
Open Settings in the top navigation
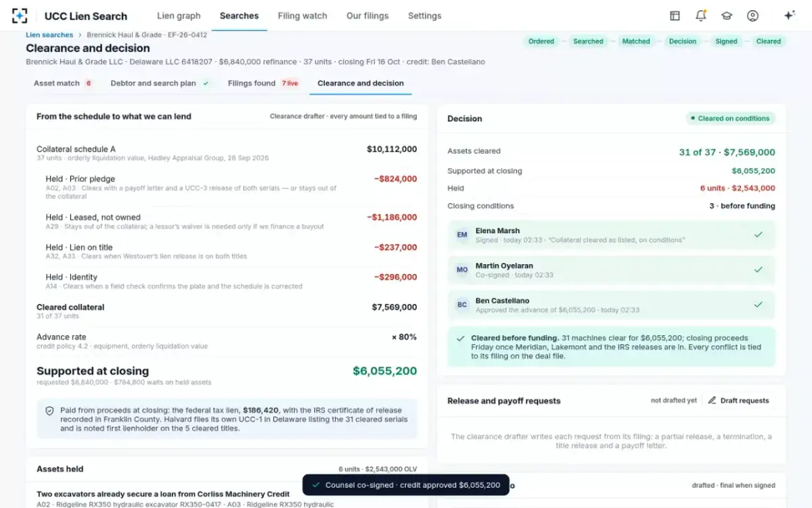click(x=425, y=16)
